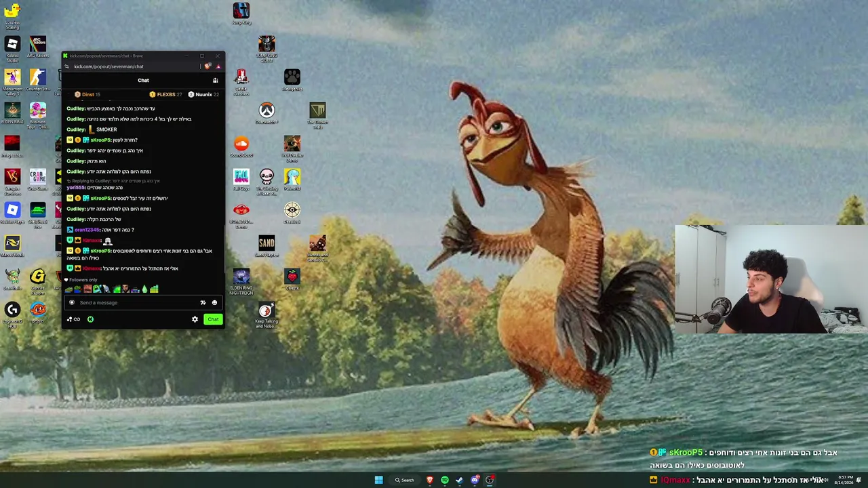Click the yori555 username in chat
Screen dimensions: 868x488
pyautogui.click(x=76, y=188)
